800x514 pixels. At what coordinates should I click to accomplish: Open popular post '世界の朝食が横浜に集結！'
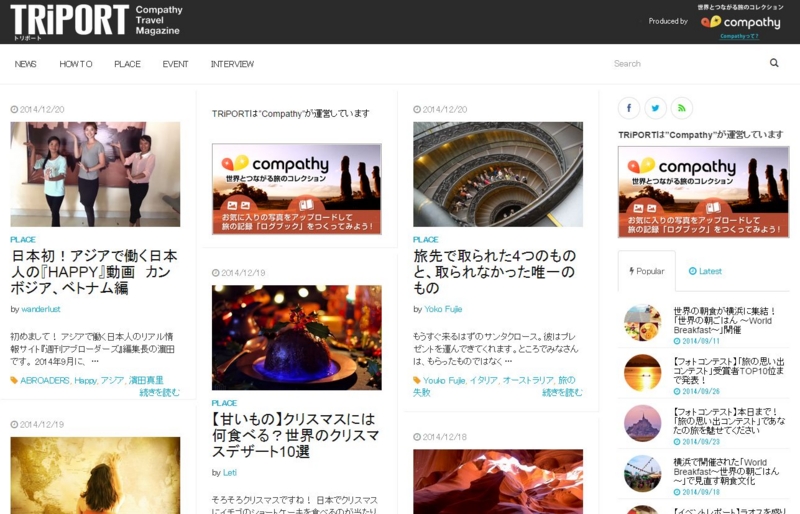click(724, 320)
